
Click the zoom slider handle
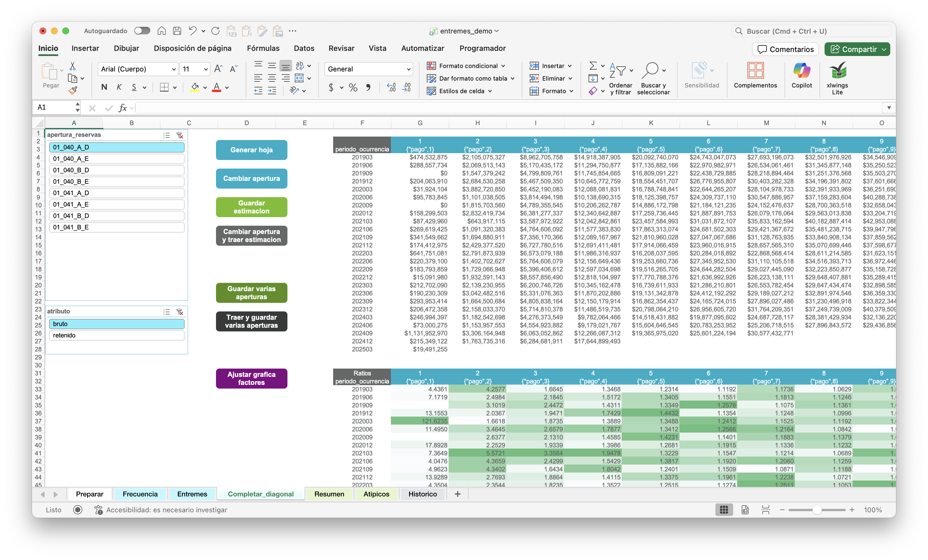[x=817, y=510]
